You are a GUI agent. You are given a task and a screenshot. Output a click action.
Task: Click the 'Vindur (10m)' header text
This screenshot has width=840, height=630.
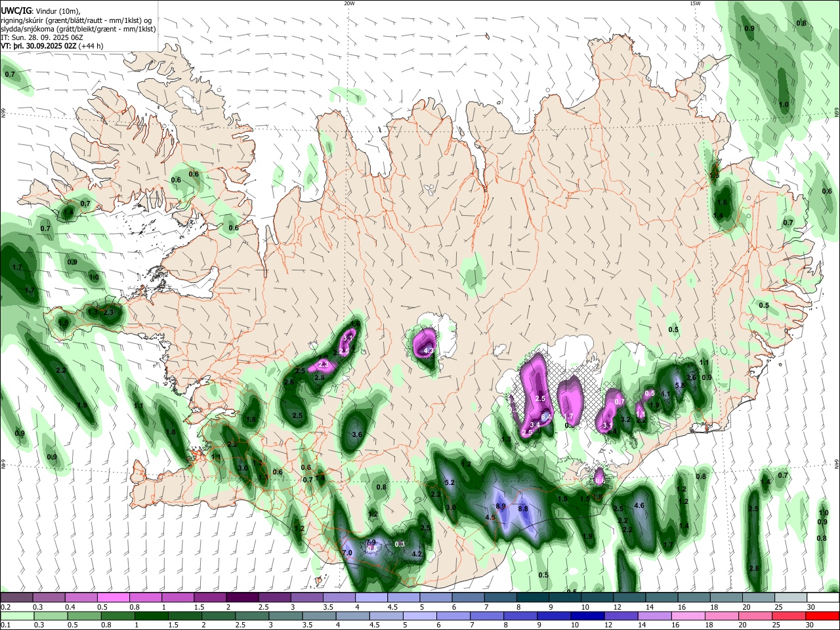point(58,11)
